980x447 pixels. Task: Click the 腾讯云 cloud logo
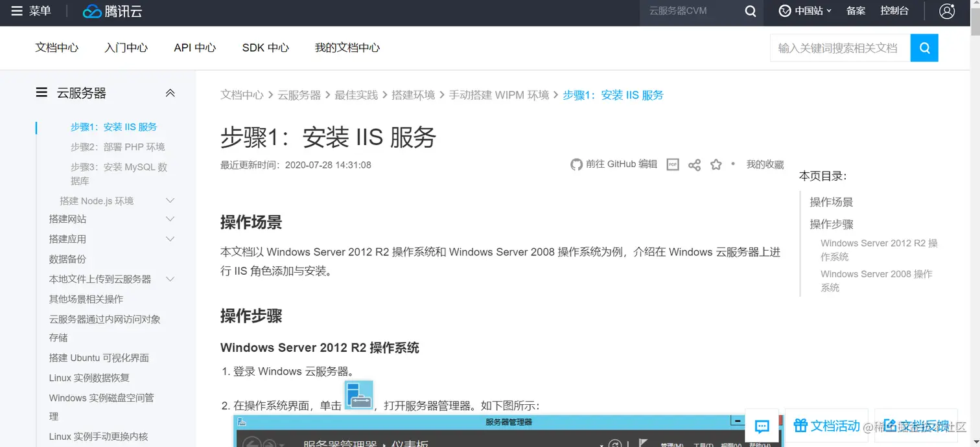pos(113,11)
